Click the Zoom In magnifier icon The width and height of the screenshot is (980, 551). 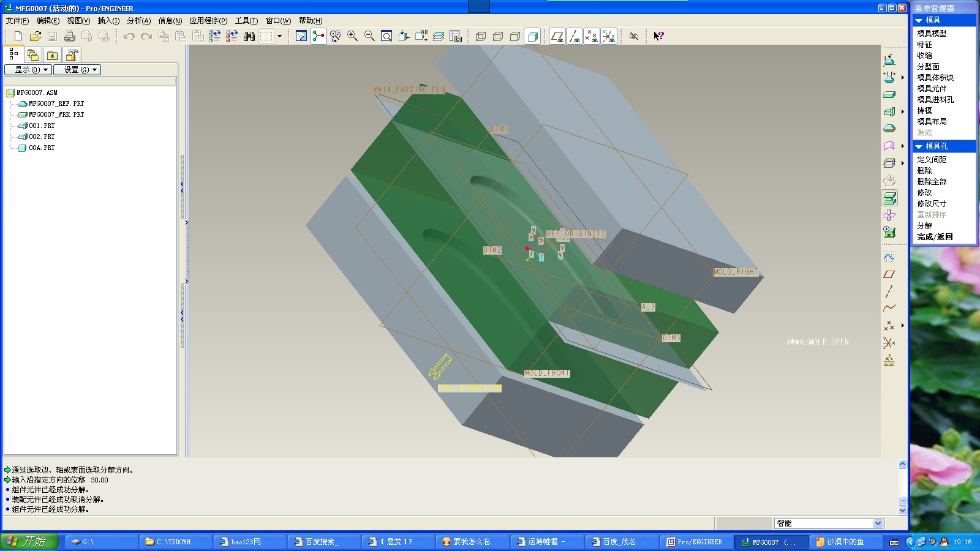pyautogui.click(x=352, y=36)
